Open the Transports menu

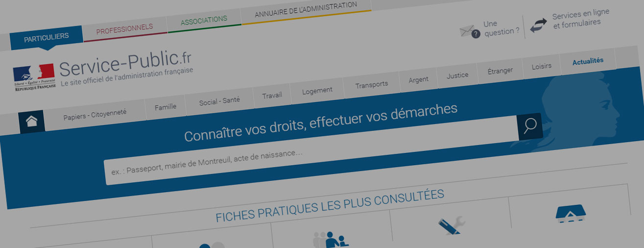tap(372, 85)
